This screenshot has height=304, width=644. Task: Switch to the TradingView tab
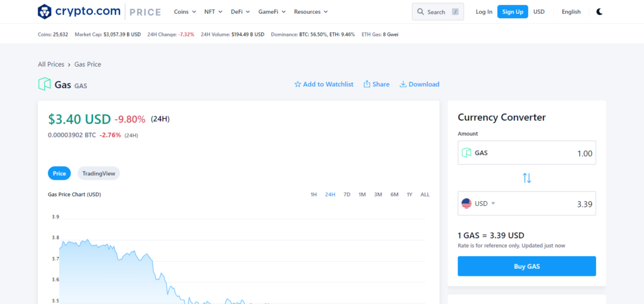click(x=99, y=173)
